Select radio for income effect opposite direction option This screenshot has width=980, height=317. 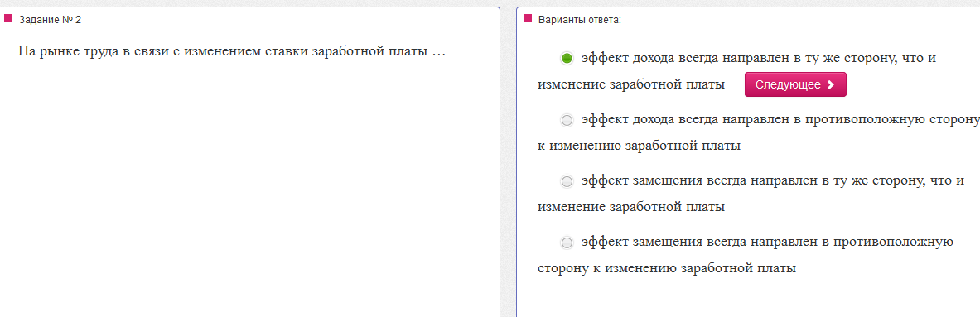567,120
